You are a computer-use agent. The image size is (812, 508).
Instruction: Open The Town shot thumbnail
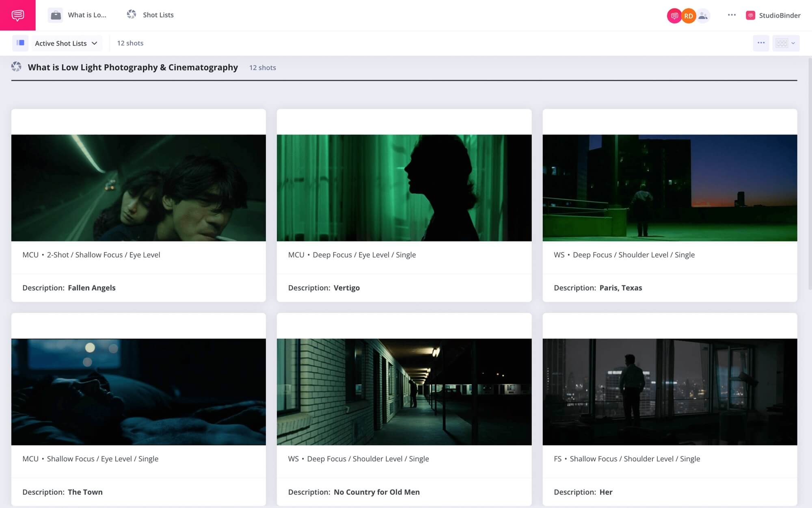click(x=138, y=392)
